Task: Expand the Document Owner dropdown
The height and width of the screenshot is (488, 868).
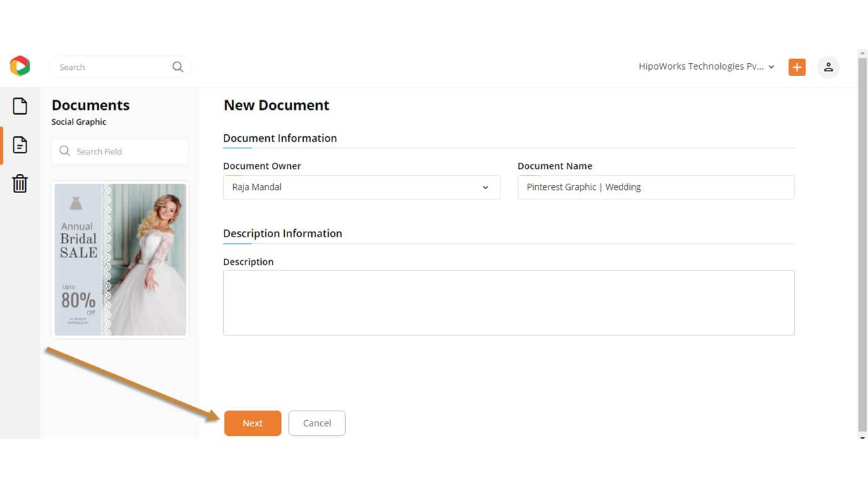Action: tap(361, 187)
